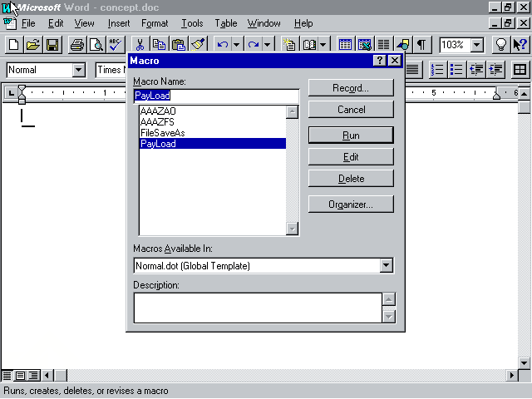This screenshot has height=399, width=532.
Task: Click the Tip Wizard lightbulb icon
Action: point(501,44)
